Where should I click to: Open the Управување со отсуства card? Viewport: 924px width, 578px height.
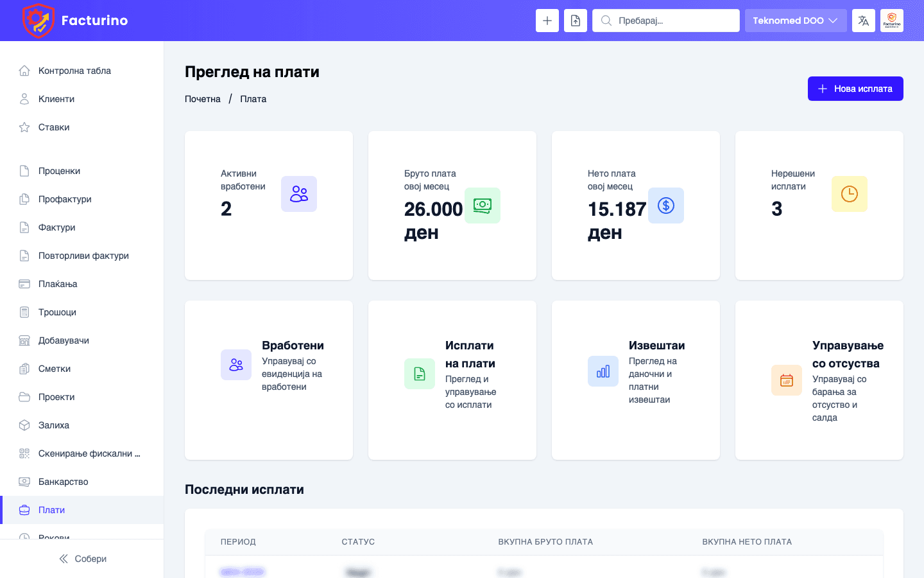tap(819, 379)
